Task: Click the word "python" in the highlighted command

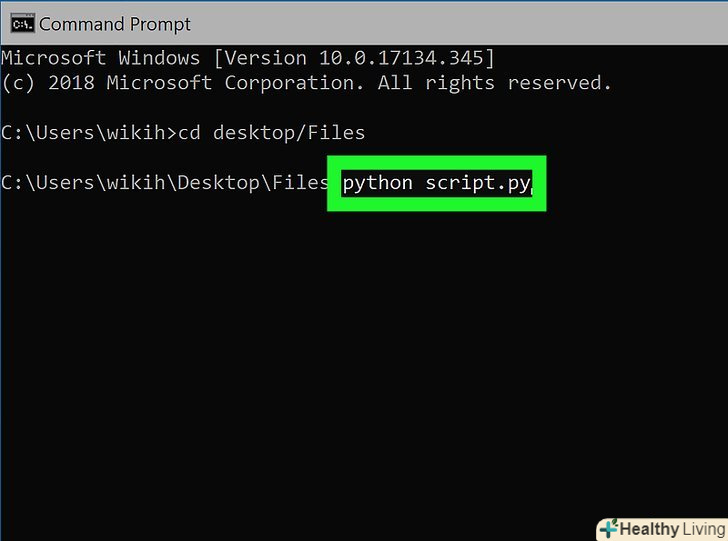Action: (x=378, y=183)
